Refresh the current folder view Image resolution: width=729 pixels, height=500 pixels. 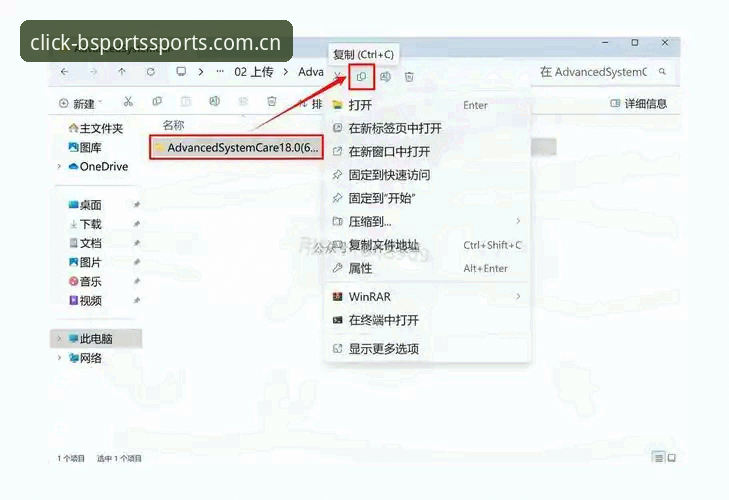(x=151, y=72)
